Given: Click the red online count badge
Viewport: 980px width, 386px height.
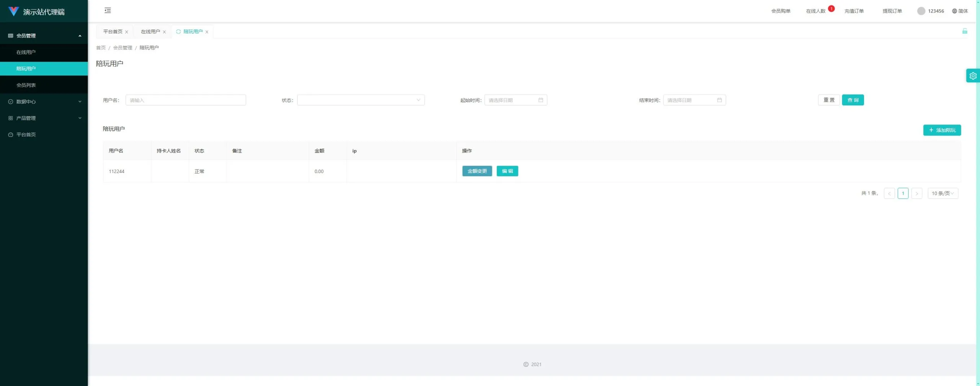Looking at the screenshot, I should point(831,8).
